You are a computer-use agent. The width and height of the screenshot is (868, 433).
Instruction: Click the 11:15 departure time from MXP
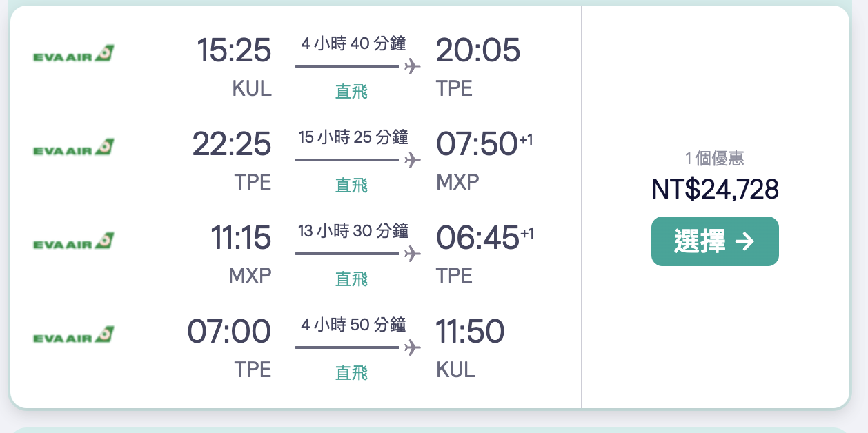[x=241, y=238]
